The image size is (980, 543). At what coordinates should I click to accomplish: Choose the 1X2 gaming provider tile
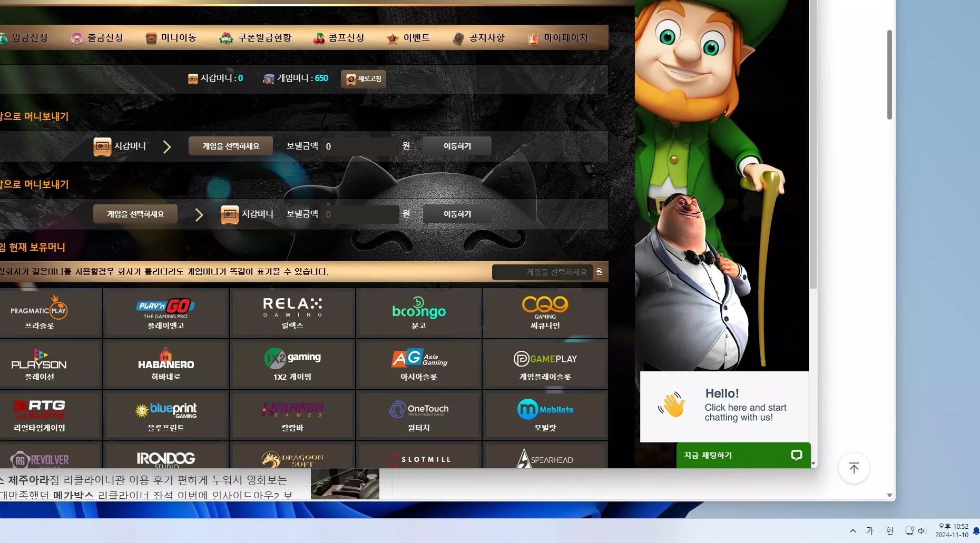(292, 364)
